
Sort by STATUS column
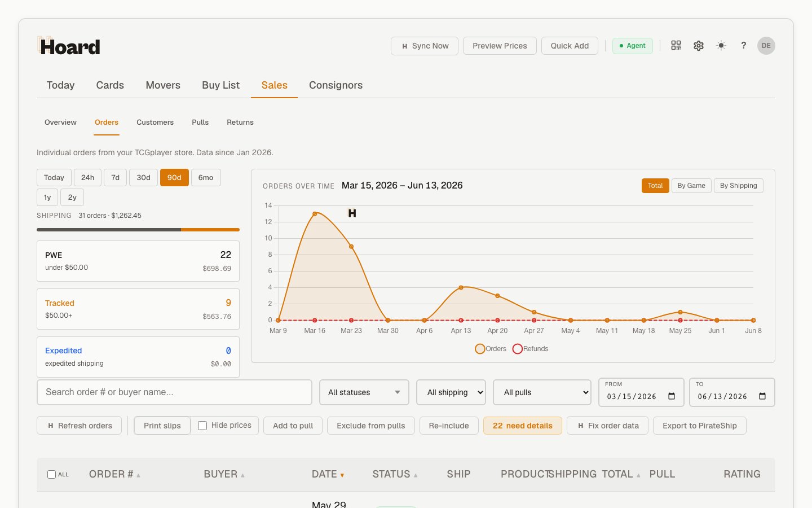tap(395, 474)
